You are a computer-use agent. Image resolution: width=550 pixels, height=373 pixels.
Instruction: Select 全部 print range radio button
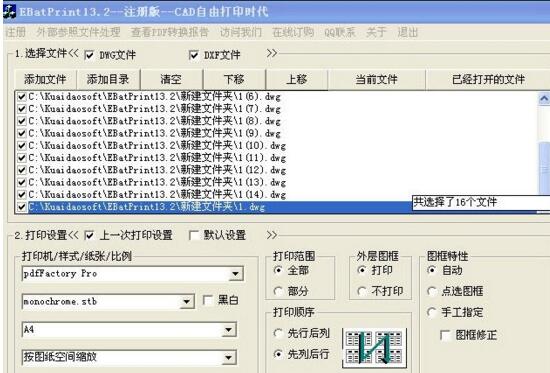(x=278, y=270)
